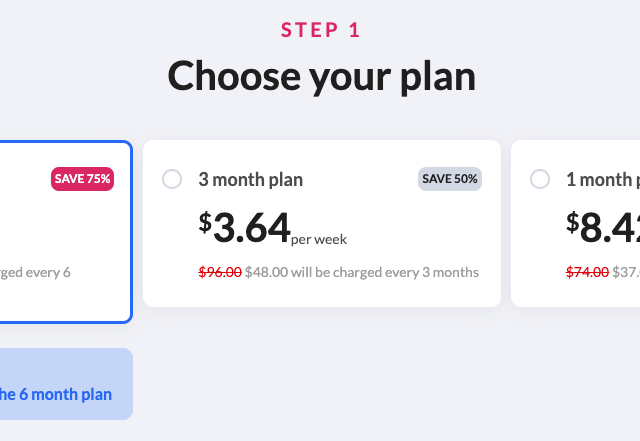Click the pink SAVE 75% badge
Viewport: 640px width, 441px height.
pos(82,179)
